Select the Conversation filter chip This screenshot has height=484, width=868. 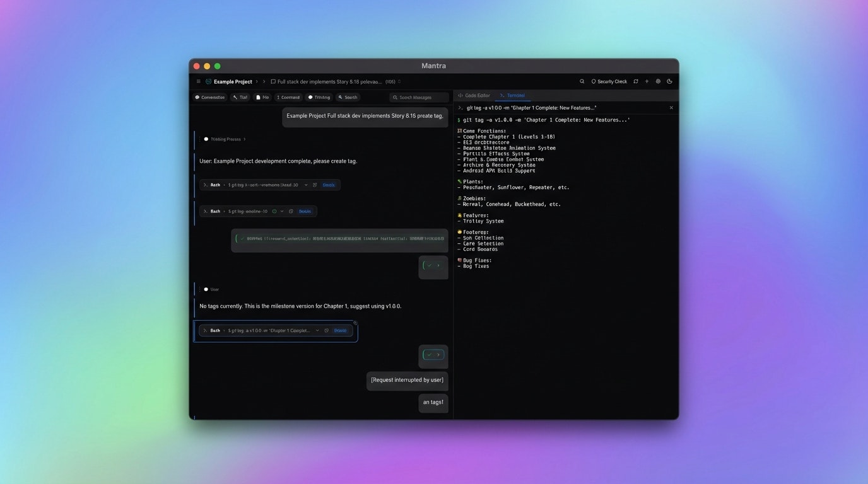click(x=209, y=97)
